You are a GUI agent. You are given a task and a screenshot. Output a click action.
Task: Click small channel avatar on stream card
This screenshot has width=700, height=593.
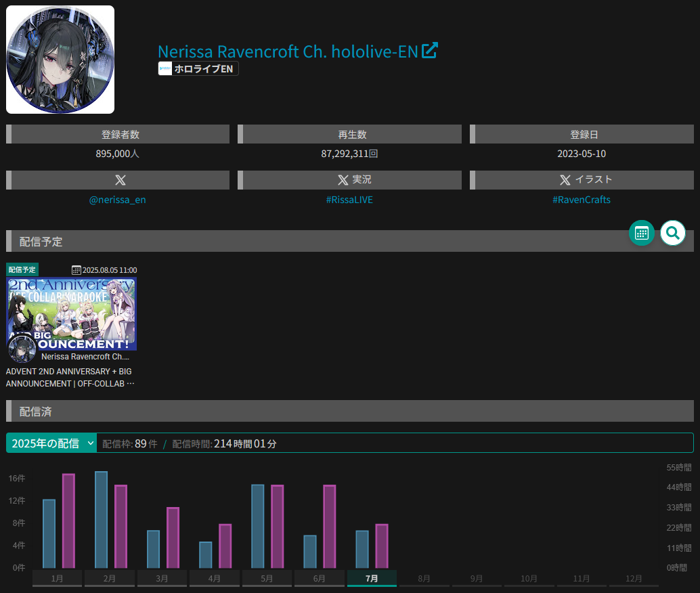click(x=22, y=349)
